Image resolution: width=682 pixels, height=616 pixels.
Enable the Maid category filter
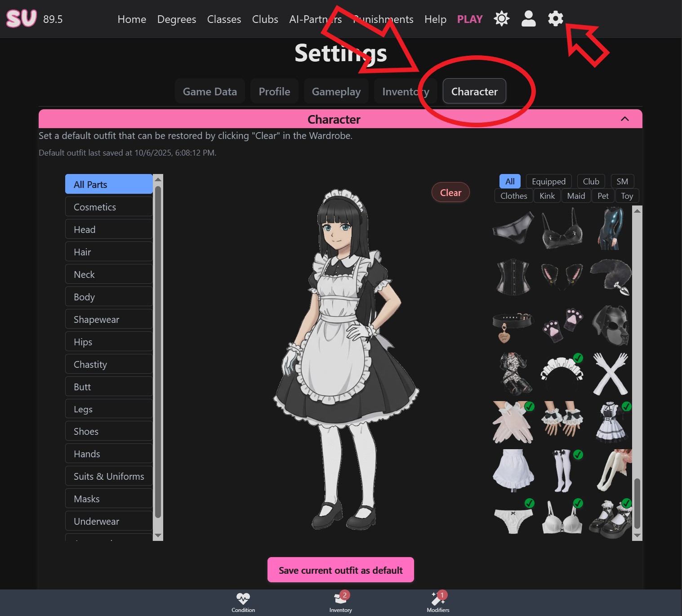[x=576, y=196]
